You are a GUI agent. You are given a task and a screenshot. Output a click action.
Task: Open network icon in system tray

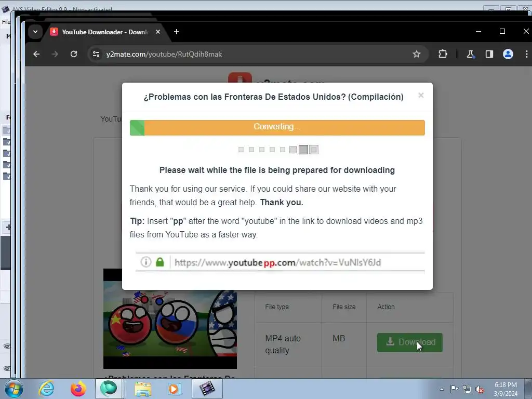click(467, 390)
